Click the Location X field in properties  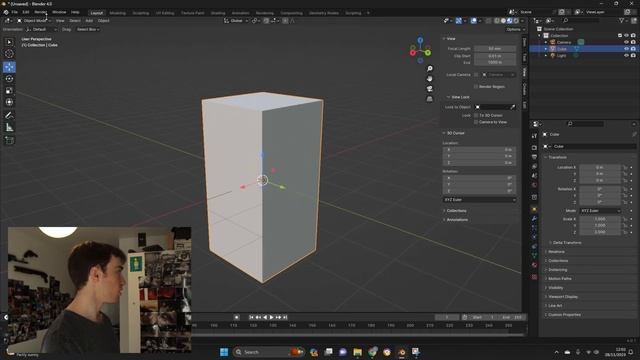coord(600,167)
